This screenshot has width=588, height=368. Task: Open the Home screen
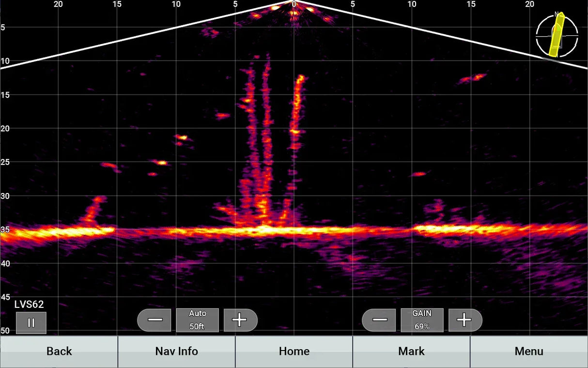(x=294, y=351)
